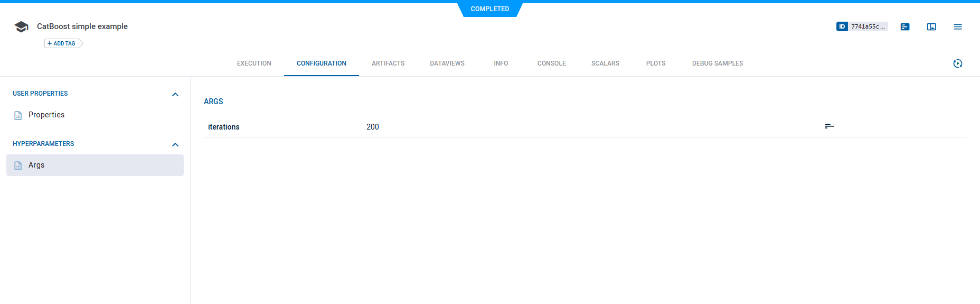Click the graduation cap experiment type icon
The image size is (980, 304).
tap(21, 27)
